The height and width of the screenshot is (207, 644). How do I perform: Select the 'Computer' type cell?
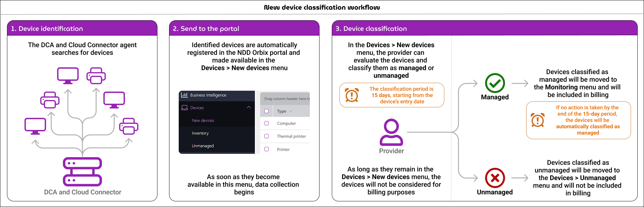286,123
